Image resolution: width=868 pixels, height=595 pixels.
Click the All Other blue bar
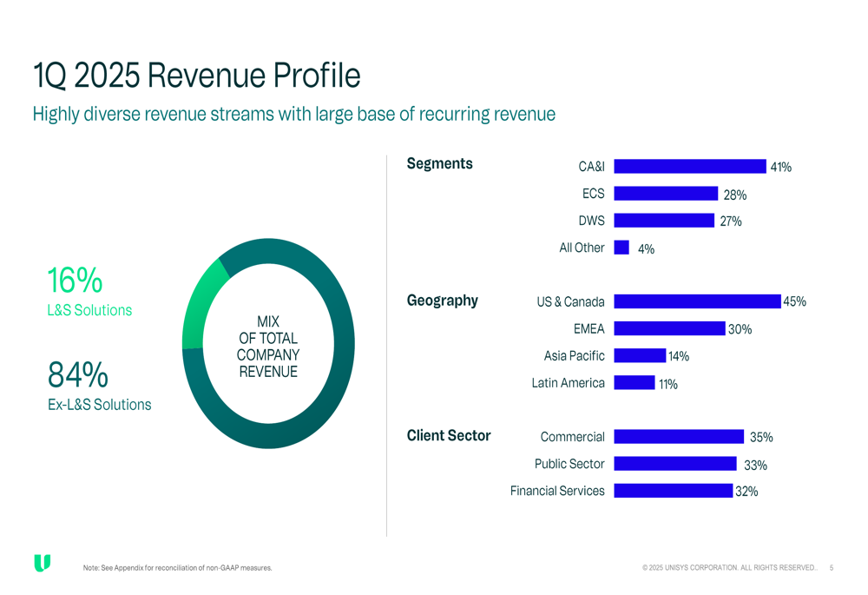tap(621, 247)
